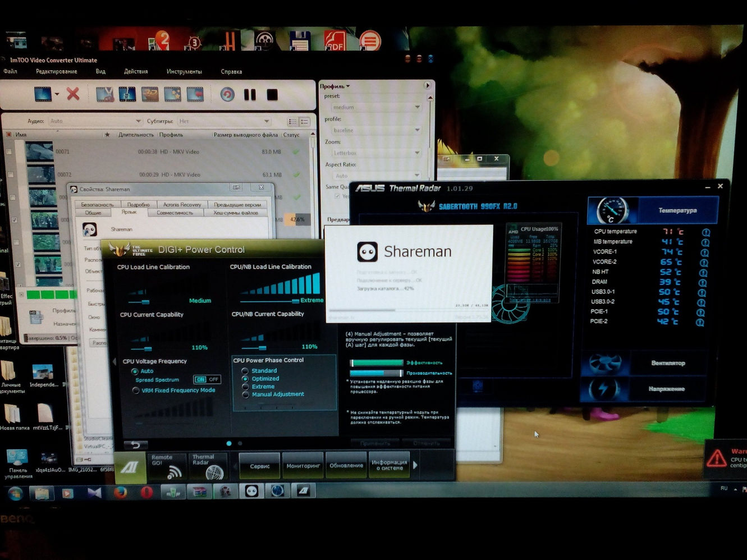
Task: Expand the Профиль panel header dropdown
Action: 335,86
